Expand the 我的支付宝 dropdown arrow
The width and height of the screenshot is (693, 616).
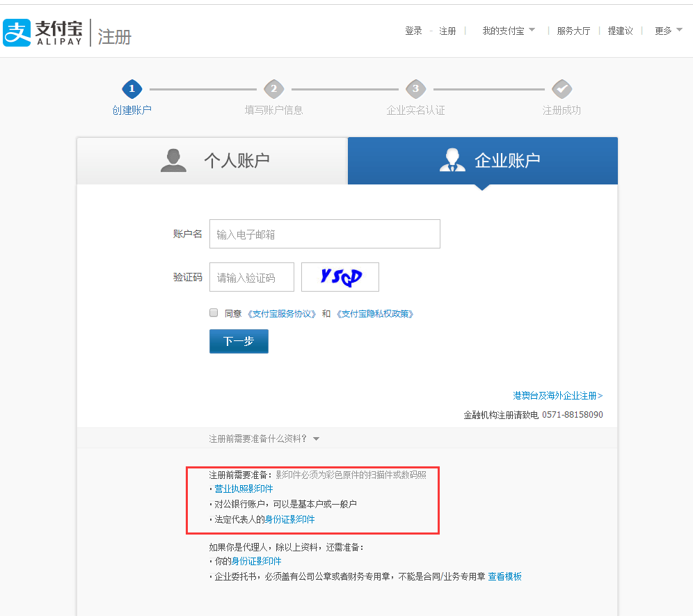pos(532,30)
